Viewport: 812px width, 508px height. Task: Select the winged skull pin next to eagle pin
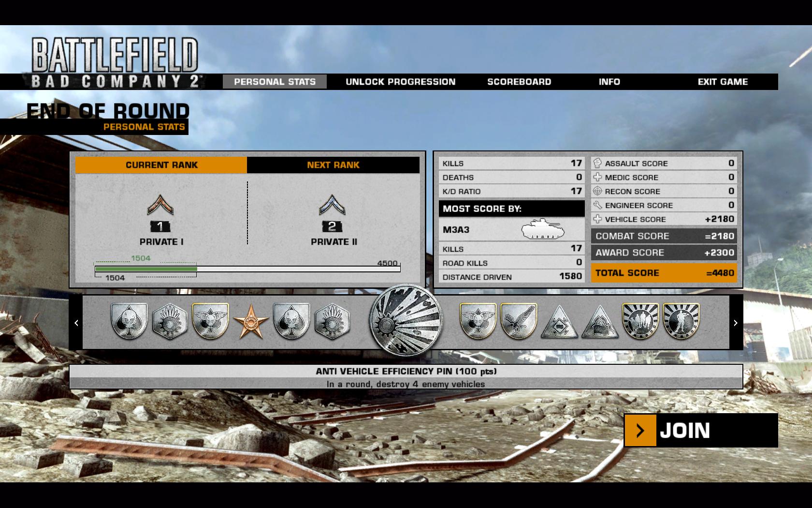[478, 321]
